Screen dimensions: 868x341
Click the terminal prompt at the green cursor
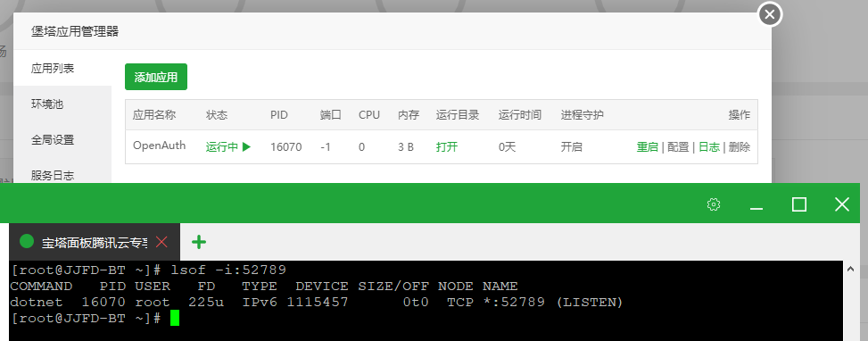[x=175, y=319]
